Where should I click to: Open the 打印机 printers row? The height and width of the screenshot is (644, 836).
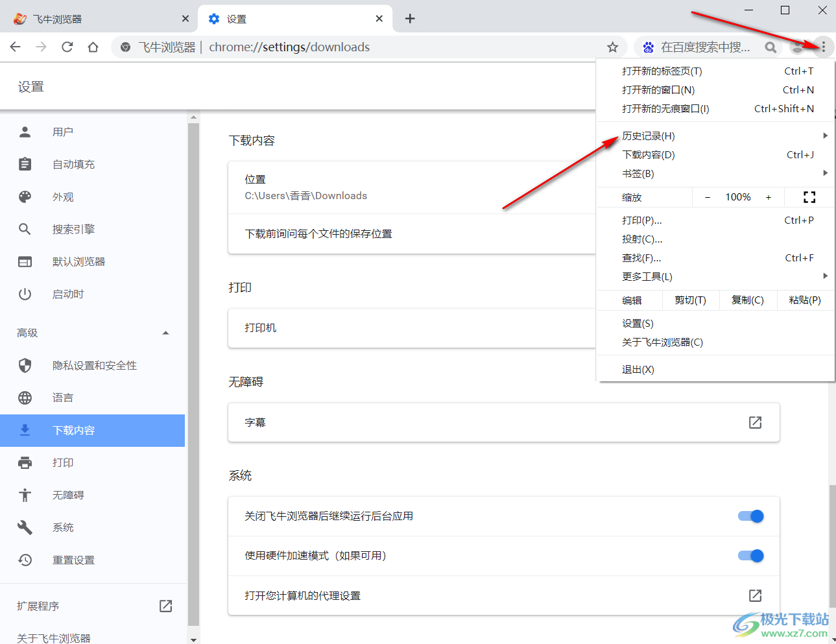(412, 328)
